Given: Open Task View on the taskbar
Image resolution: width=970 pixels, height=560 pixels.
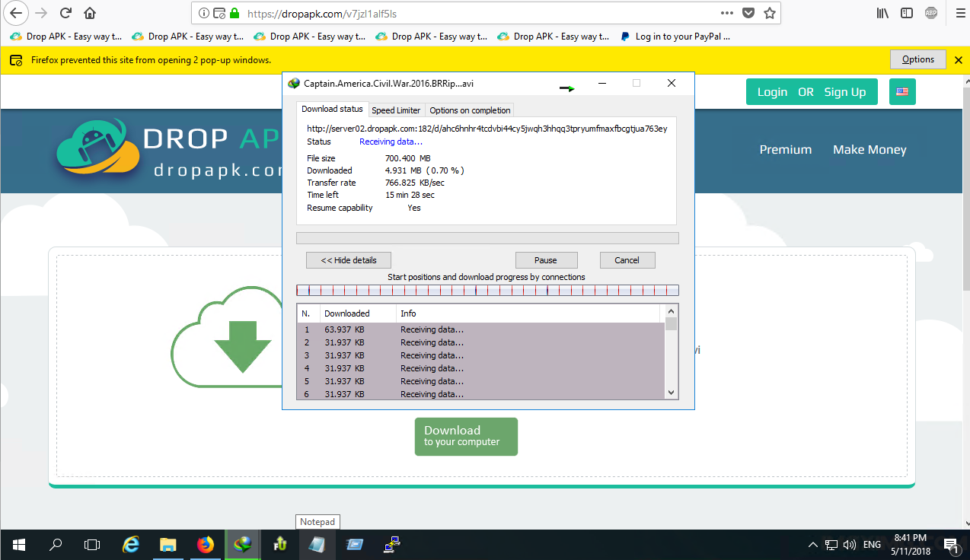Looking at the screenshot, I should (x=92, y=545).
